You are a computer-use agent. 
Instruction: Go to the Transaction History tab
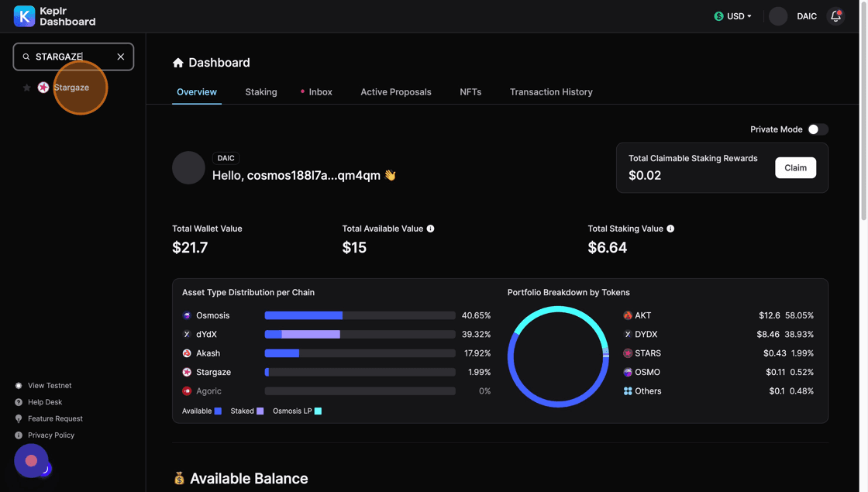[551, 91]
